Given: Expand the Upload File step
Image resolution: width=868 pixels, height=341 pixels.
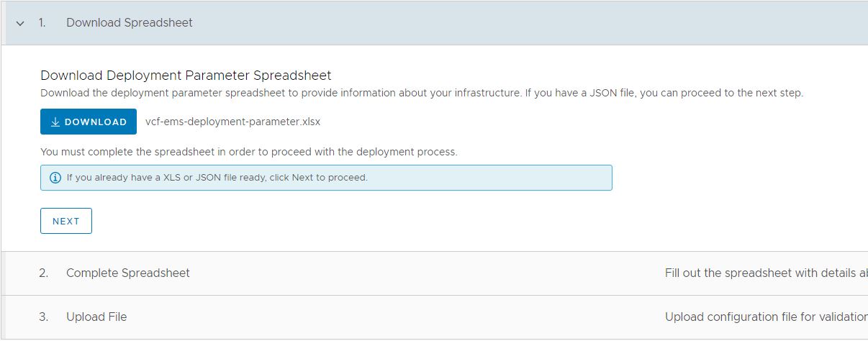Looking at the screenshot, I should click(x=96, y=317).
